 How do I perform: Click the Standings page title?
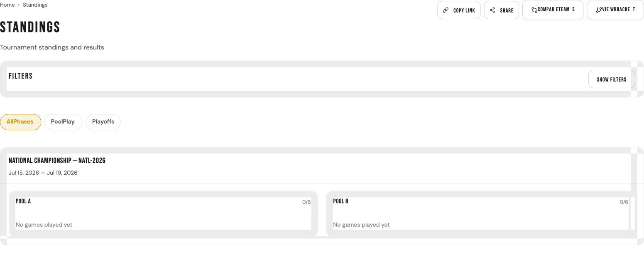coord(30,27)
